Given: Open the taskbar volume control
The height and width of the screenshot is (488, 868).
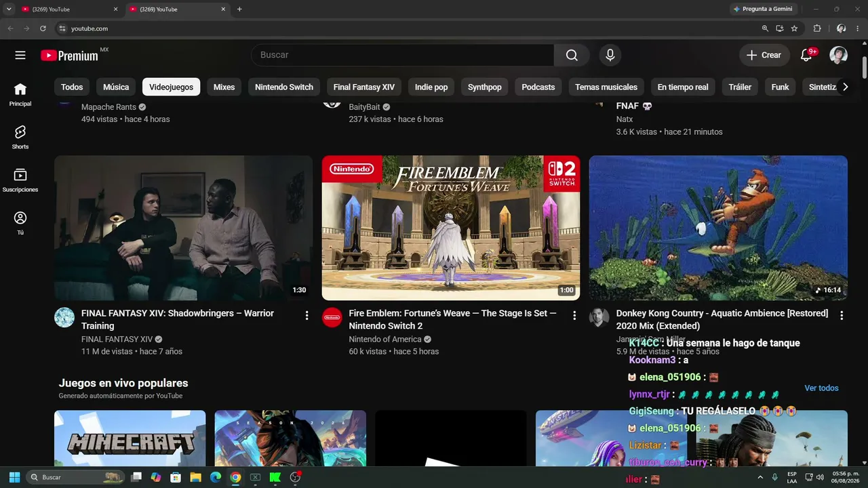Looking at the screenshot, I should pos(820,477).
